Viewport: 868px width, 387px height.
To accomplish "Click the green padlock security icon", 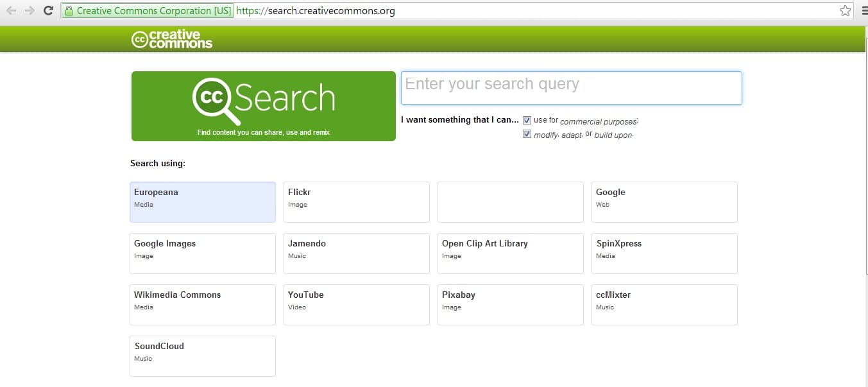I will (69, 11).
